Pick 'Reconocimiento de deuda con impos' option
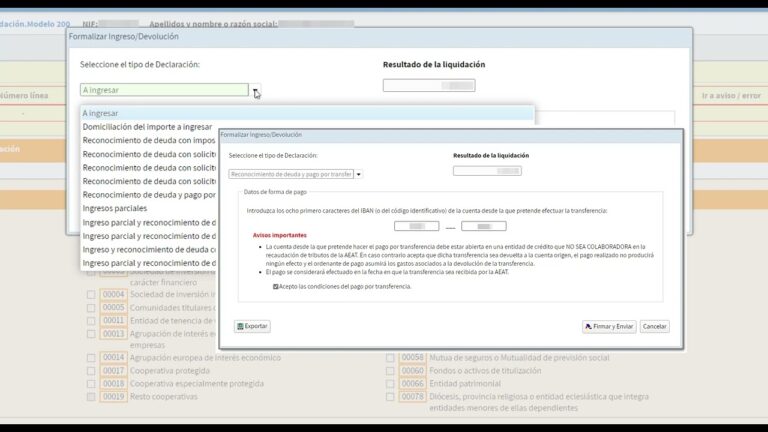768x432 pixels. [x=149, y=140]
